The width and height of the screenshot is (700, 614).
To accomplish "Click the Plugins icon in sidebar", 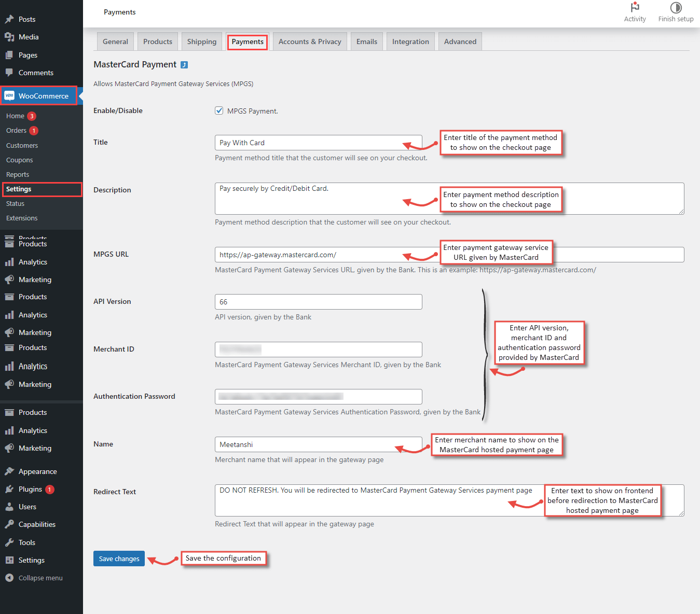I will [9, 489].
